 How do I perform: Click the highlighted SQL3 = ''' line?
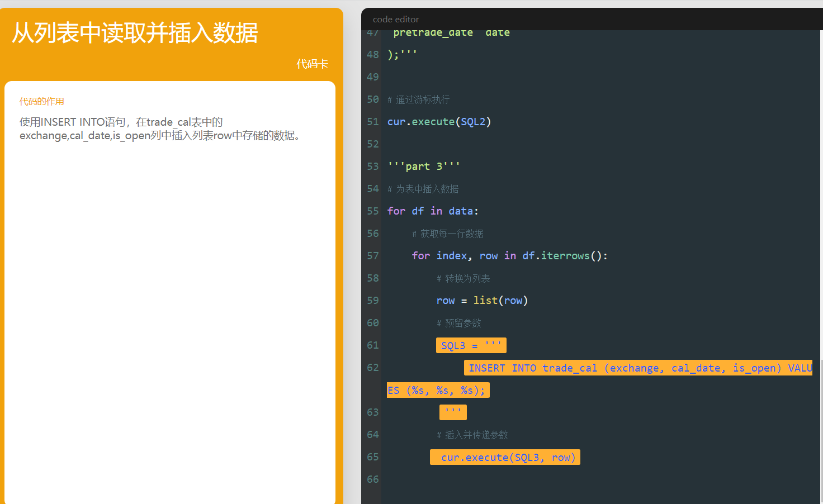click(471, 345)
